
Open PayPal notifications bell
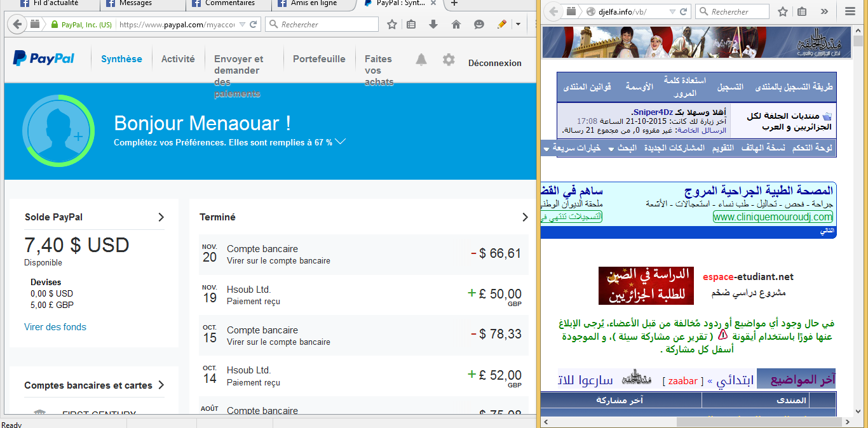pyautogui.click(x=421, y=60)
